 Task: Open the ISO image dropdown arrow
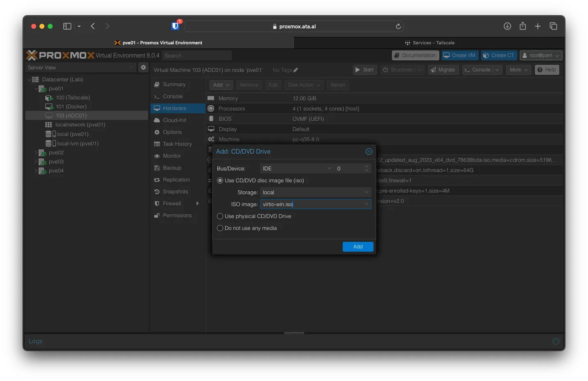coord(367,204)
